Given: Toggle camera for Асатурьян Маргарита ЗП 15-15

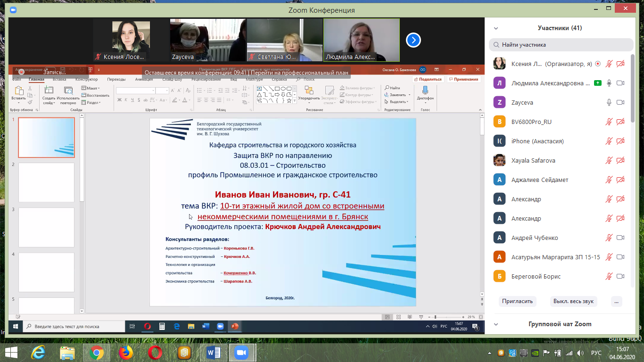Looking at the screenshot, I should 620,257.
